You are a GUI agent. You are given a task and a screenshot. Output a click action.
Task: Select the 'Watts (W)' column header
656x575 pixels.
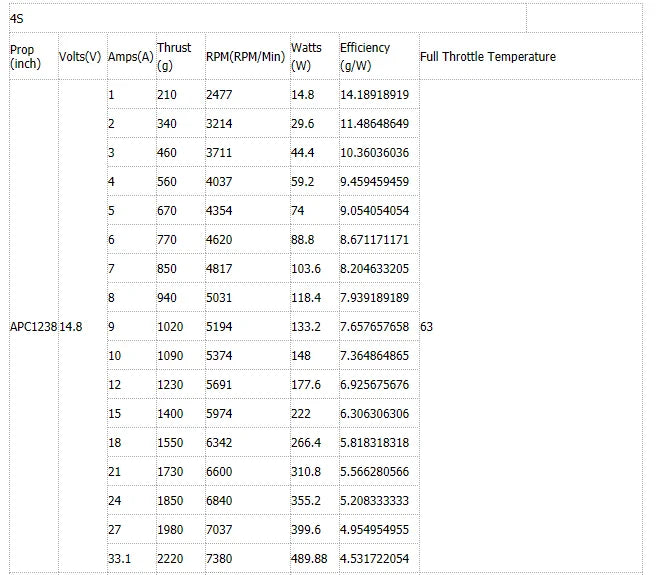click(314, 56)
